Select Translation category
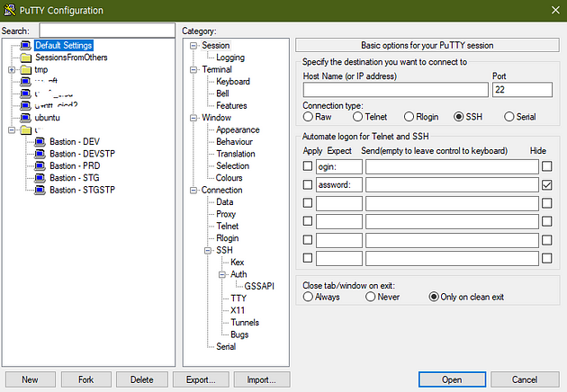The width and height of the screenshot is (567, 392). point(236,154)
